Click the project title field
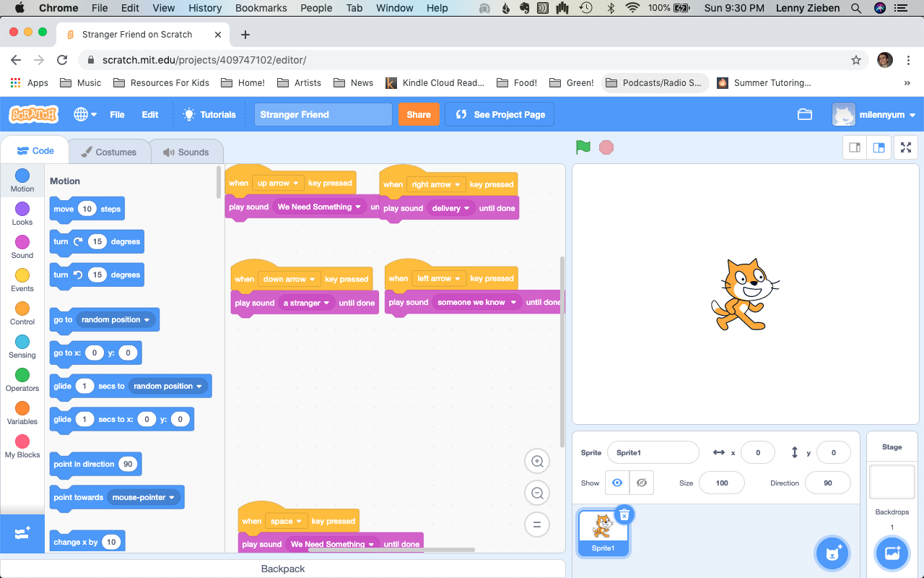The image size is (924, 578). [x=323, y=114]
